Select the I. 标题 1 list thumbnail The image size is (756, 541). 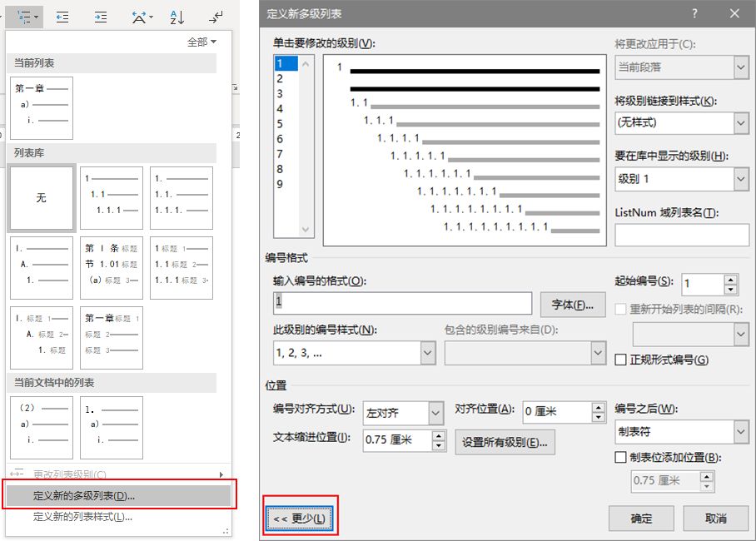click(42, 338)
